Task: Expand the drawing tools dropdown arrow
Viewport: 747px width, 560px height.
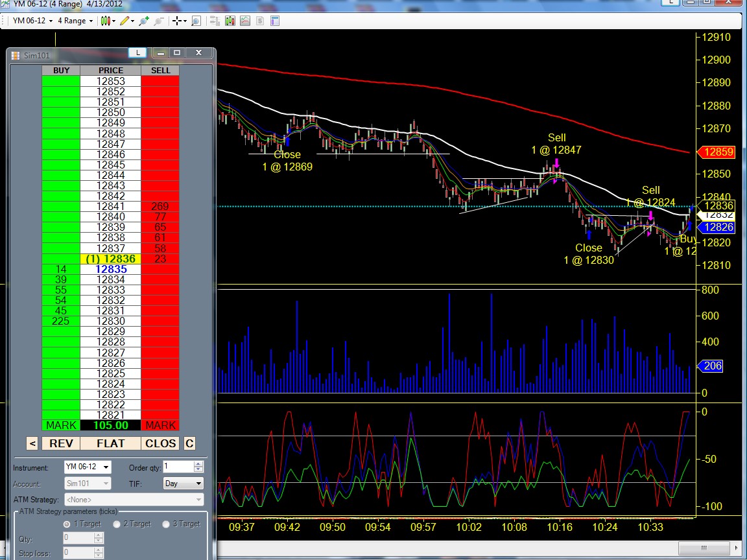Action: point(132,21)
